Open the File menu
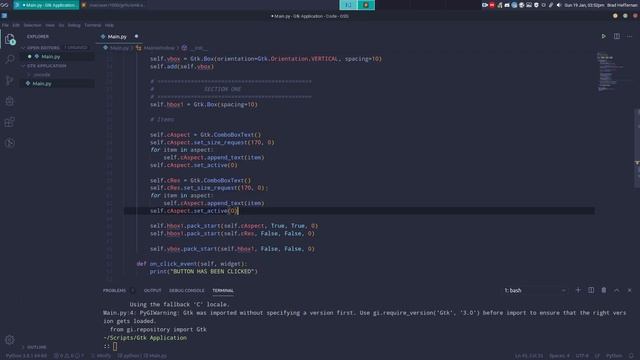640x360 pixels. tap(5, 25)
